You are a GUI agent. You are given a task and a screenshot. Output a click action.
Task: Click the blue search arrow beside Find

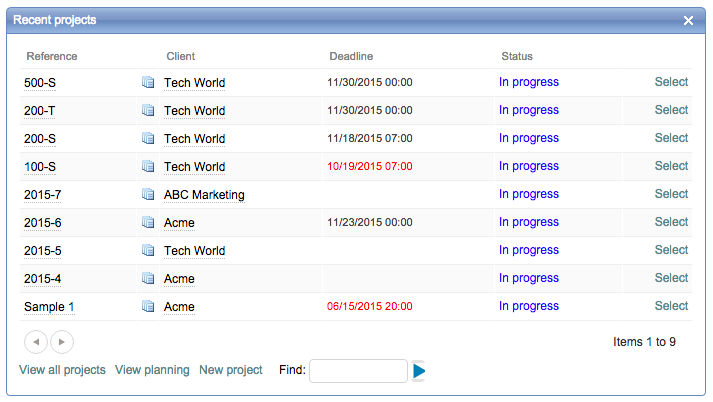point(419,371)
